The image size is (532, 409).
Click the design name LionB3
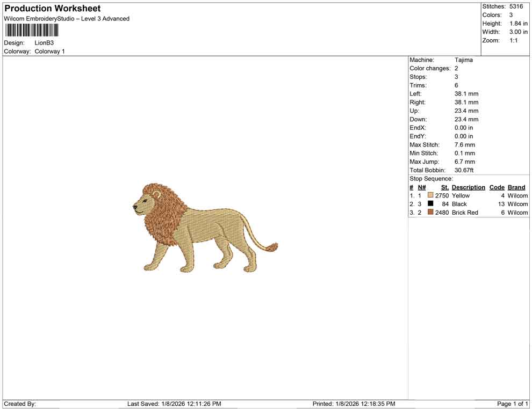coord(45,42)
